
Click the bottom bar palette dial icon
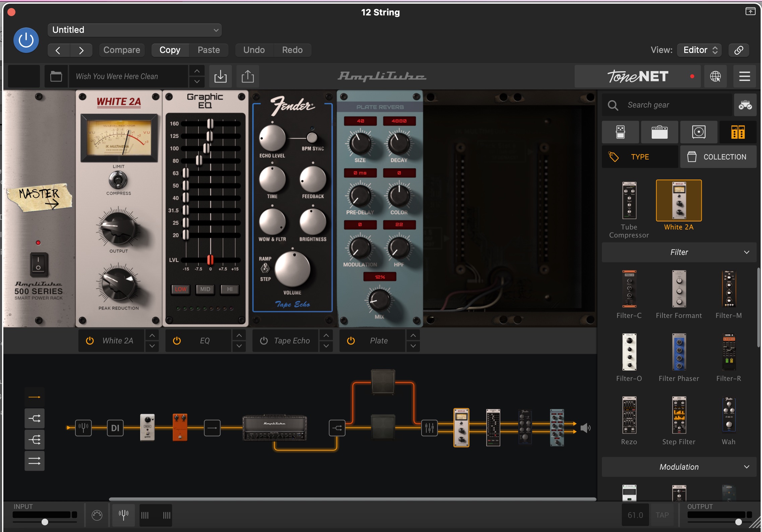[97, 515]
